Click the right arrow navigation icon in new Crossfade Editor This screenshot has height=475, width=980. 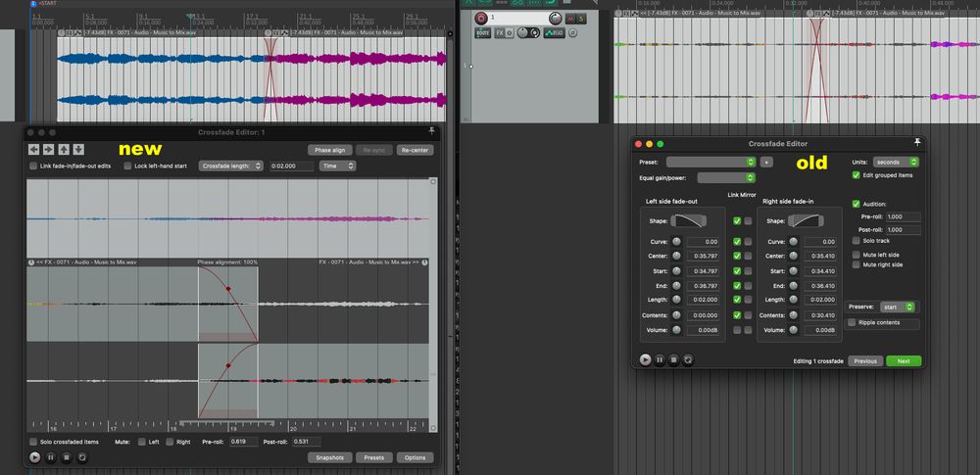coord(48,150)
